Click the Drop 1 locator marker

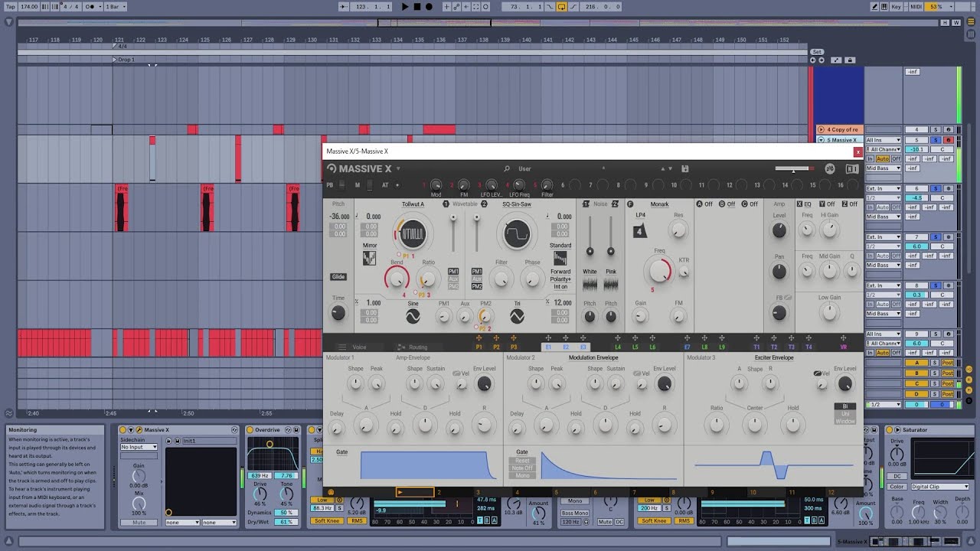[123, 60]
